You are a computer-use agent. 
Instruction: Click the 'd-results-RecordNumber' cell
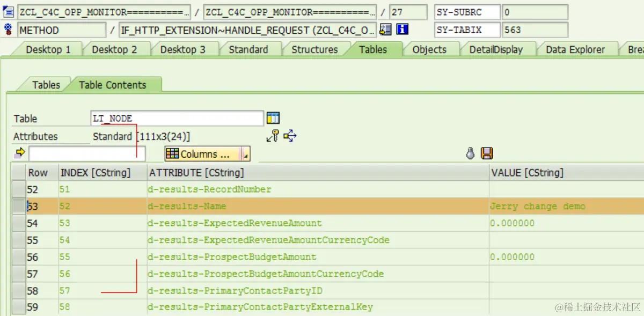pyautogui.click(x=318, y=189)
